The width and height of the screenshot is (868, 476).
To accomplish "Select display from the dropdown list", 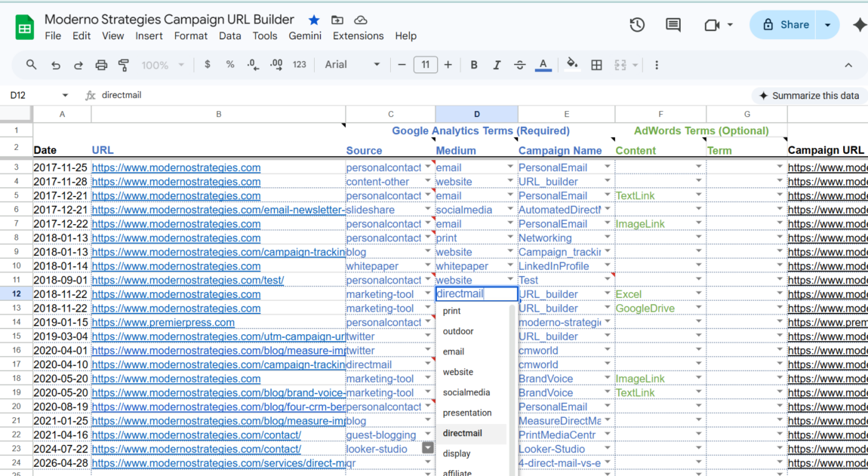I will click(x=456, y=454).
